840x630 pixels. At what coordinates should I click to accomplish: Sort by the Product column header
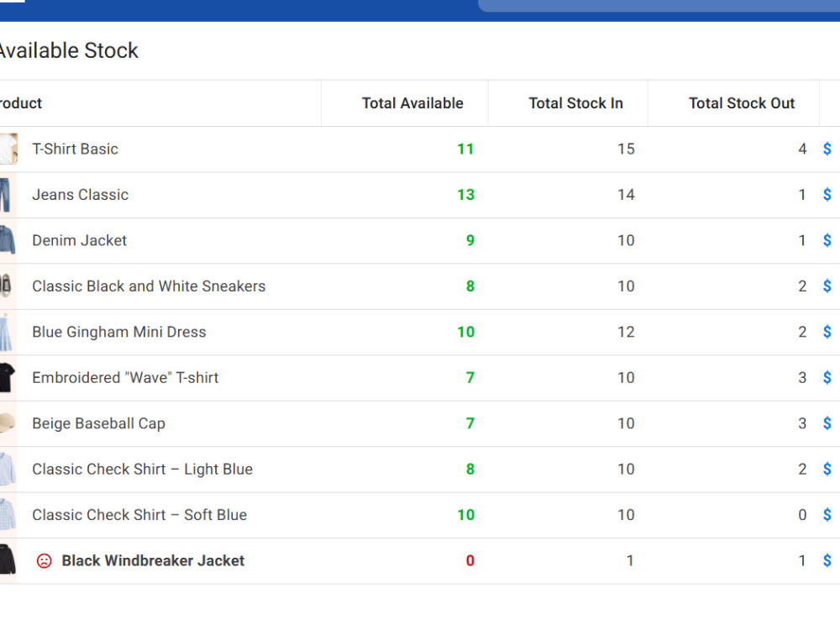pyautogui.click(x=20, y=102)
